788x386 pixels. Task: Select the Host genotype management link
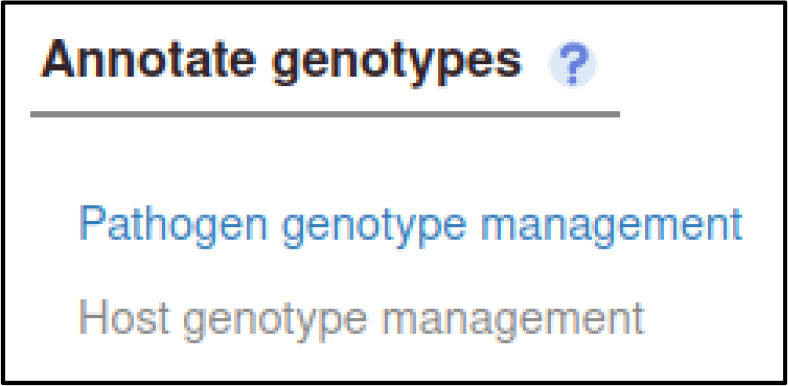pos(361,319)
